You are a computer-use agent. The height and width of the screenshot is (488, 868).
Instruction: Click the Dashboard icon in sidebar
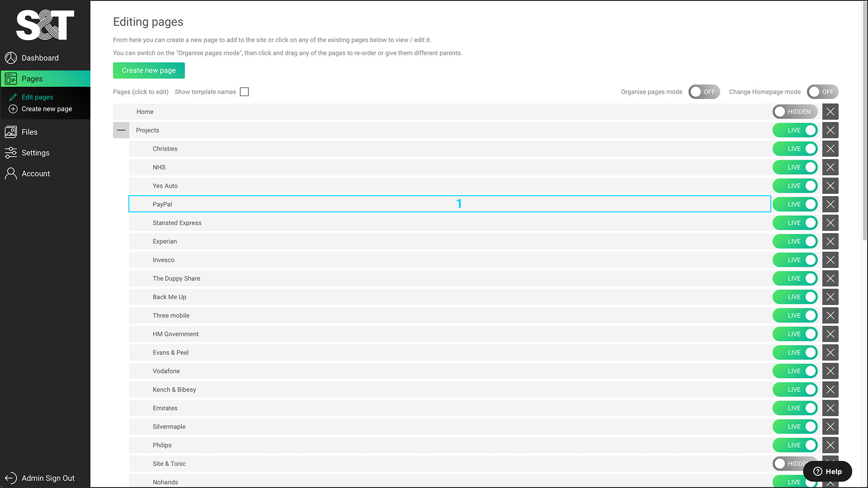click(x=11, y=57)
